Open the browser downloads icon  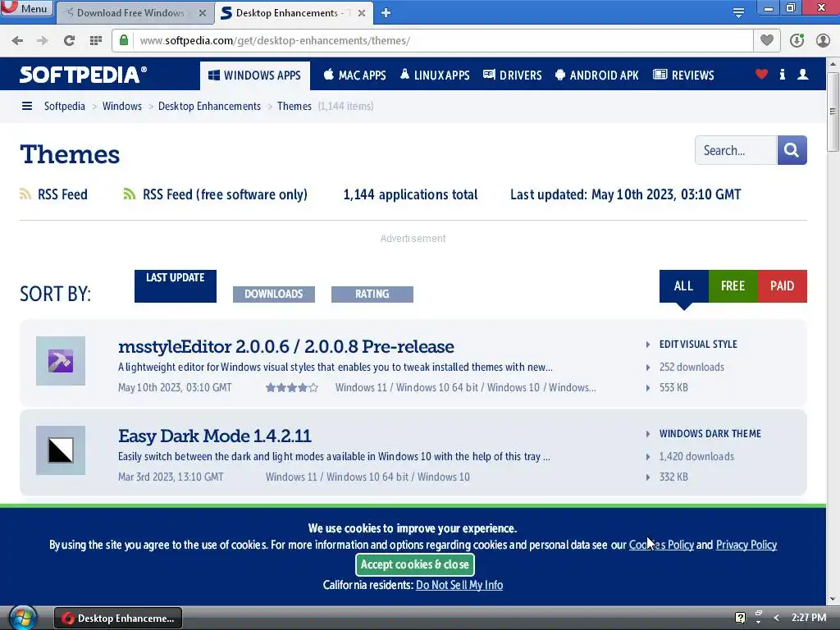pos(797,40)
